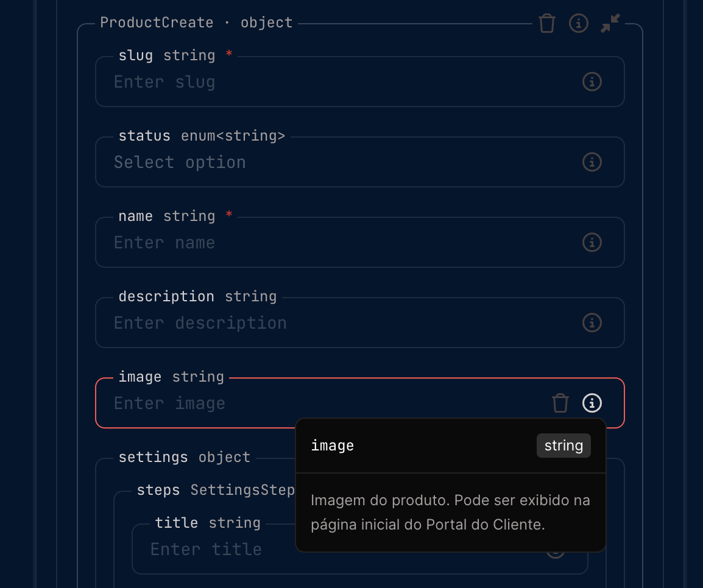This screenshot has width=703, height=588.
Task: Click the settings object group label
Action: click(x=184, y=457)
